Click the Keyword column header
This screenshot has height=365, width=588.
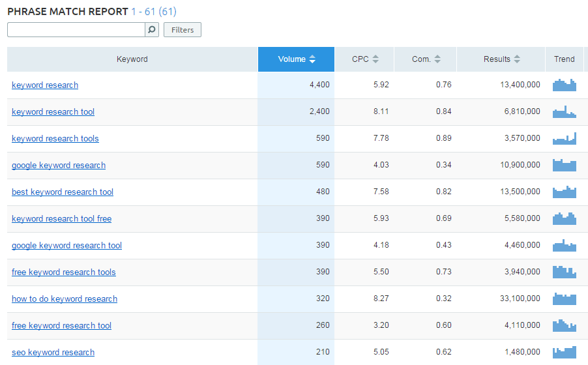[132, 59]
